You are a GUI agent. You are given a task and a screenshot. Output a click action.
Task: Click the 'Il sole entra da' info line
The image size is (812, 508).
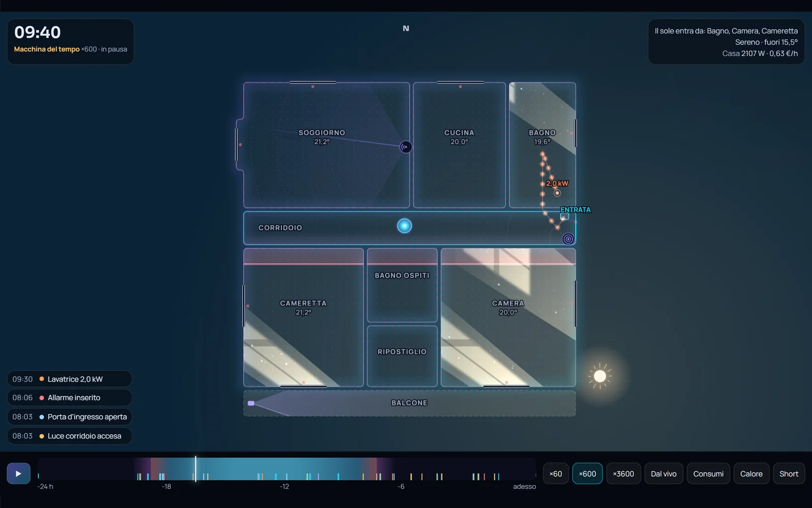point(726,31)
